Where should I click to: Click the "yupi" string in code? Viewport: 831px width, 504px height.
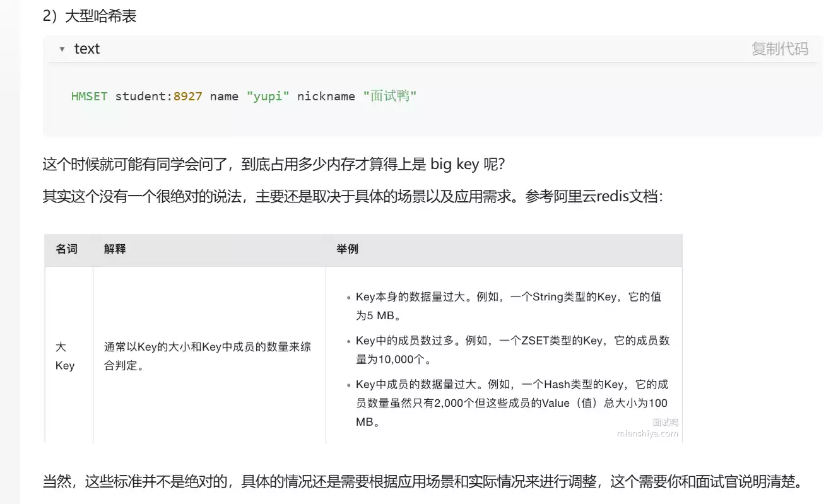[268, 97]
